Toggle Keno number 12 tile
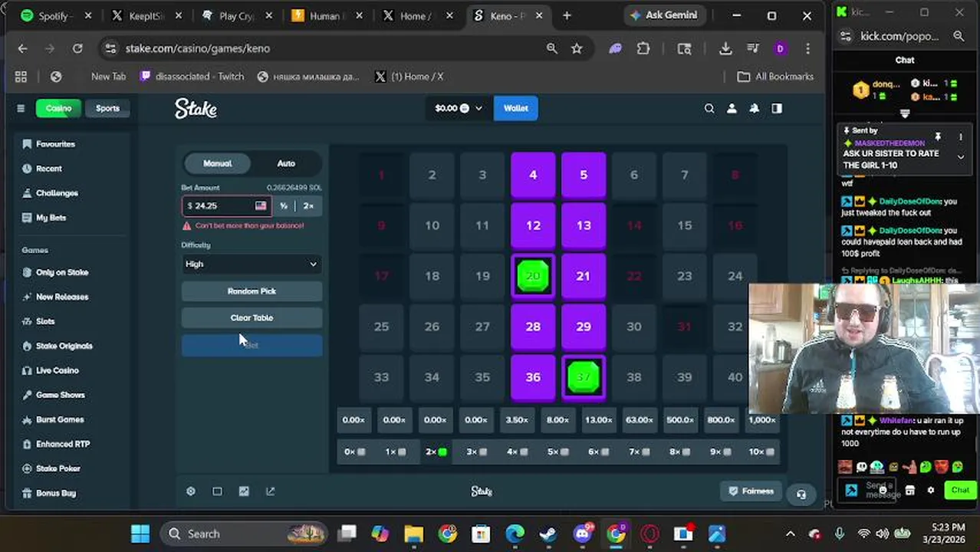The height and width of the screenshot is (552, 980). click(533, 225)
